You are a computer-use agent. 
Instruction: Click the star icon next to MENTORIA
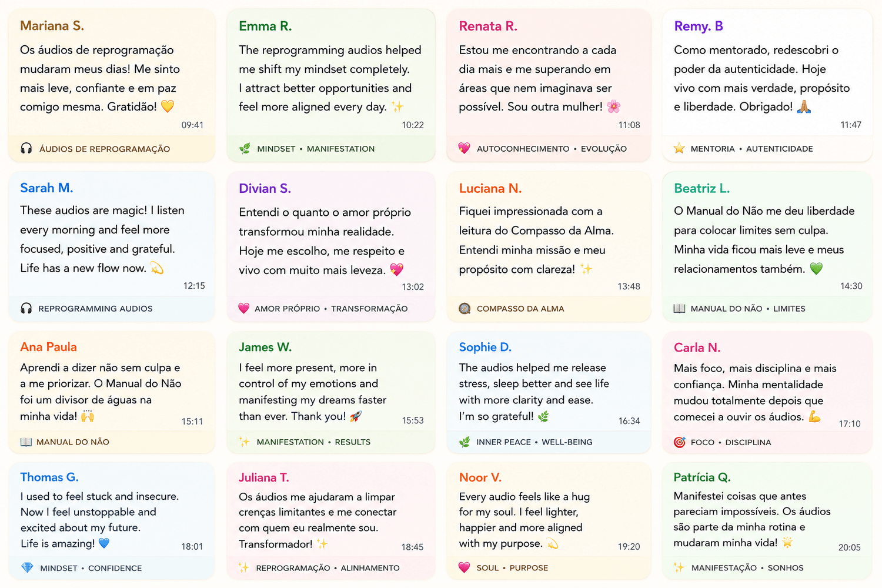coord(679,148)
